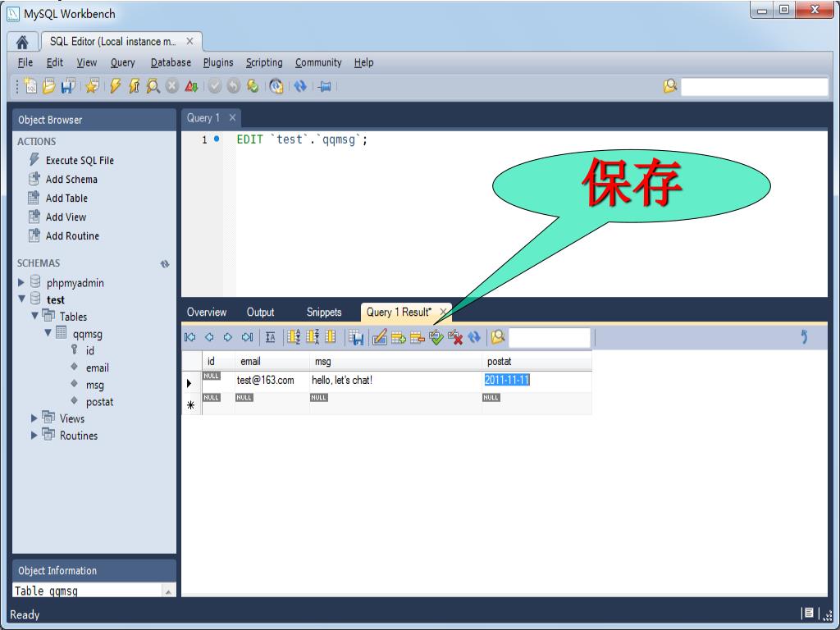
Task: Save SQL script with floppy icon
Action: [67, 85]
